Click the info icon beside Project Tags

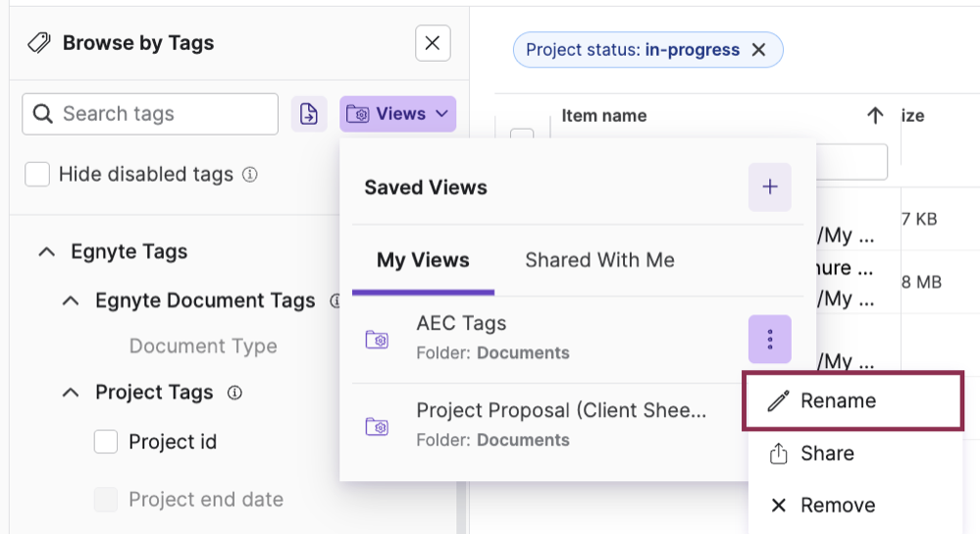pyautogui.click(x=234, y=393)
